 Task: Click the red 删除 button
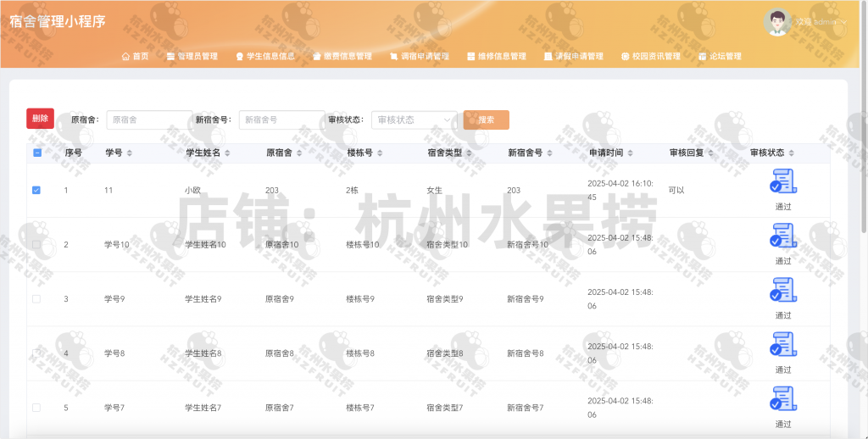[41, 119]
